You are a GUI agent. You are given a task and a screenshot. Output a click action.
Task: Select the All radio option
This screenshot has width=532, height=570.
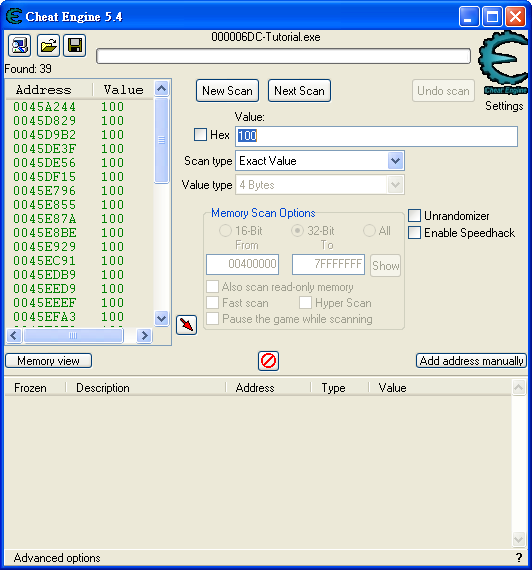point(369,230)
